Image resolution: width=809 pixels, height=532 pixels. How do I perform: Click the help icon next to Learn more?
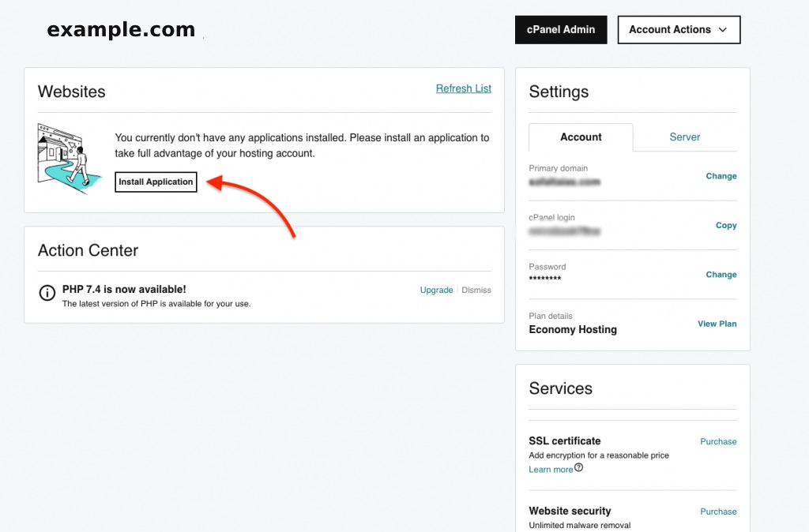click(x=578, y=468)
